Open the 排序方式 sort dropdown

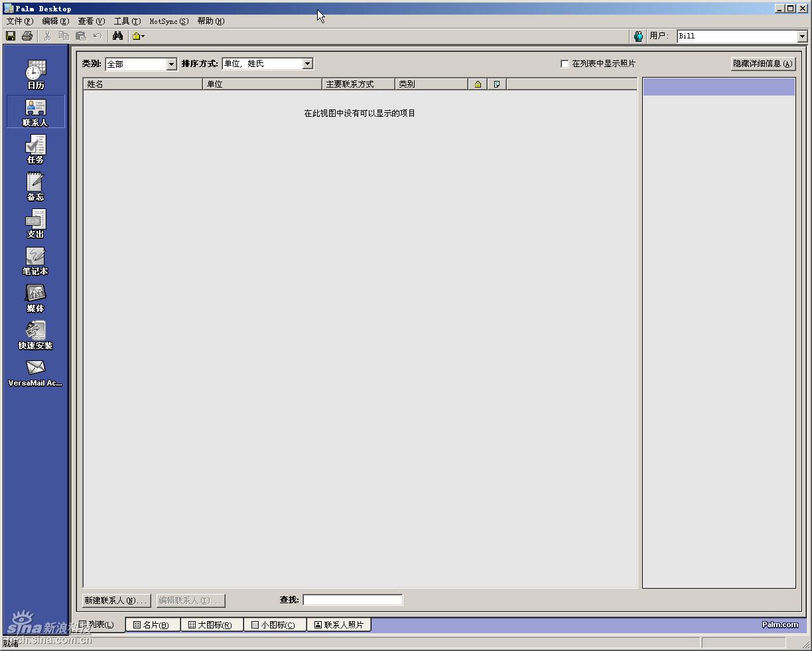pyautogui.click(x=307, y=63)
